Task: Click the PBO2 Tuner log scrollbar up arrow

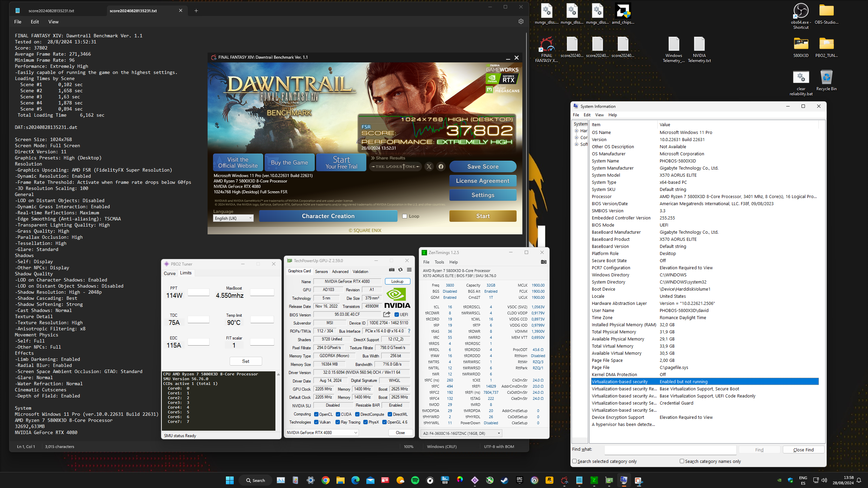Action: click(278, 374)
